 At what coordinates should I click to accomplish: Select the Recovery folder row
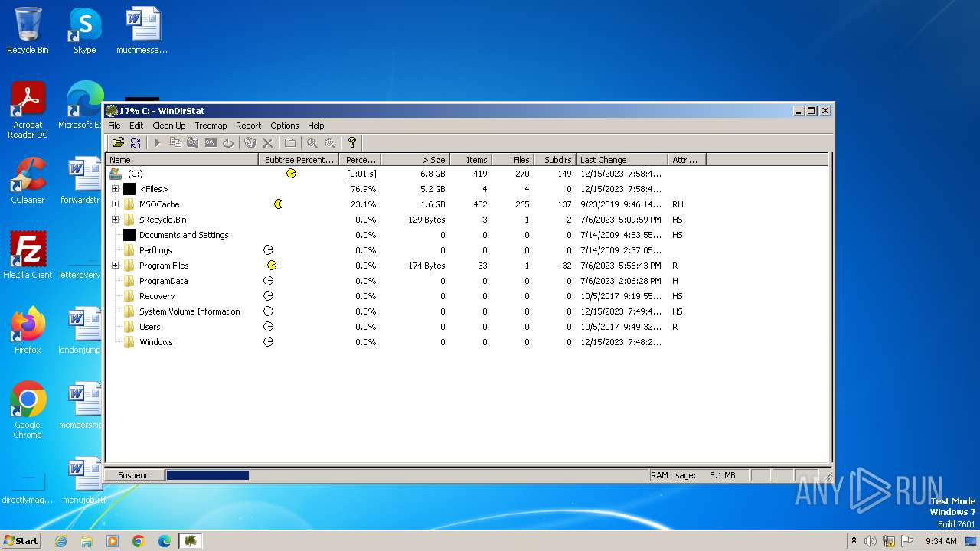[466, 296]
